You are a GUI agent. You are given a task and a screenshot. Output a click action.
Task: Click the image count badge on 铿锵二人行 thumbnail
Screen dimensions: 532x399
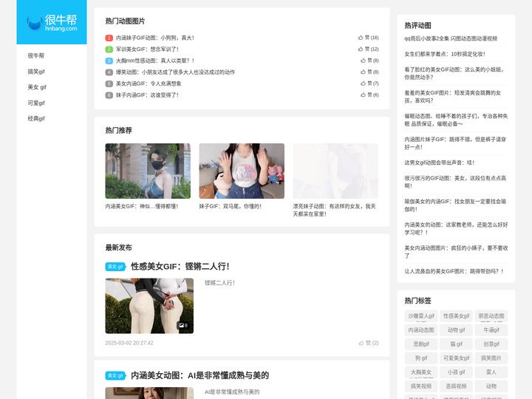(183, 325)
